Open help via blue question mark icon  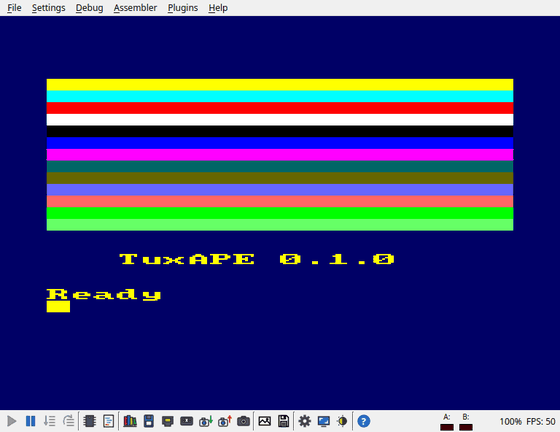tap(364, 421)
